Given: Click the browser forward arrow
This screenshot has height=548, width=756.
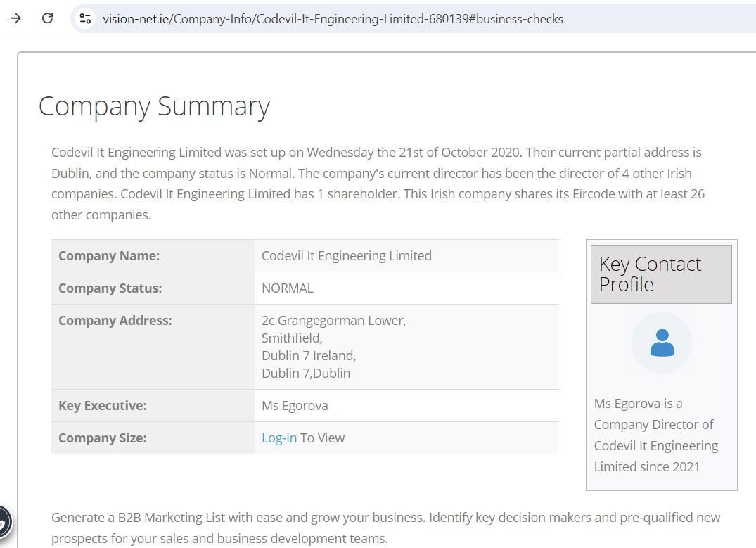Looking at the screenshot, I should click(x=15, y=18).
